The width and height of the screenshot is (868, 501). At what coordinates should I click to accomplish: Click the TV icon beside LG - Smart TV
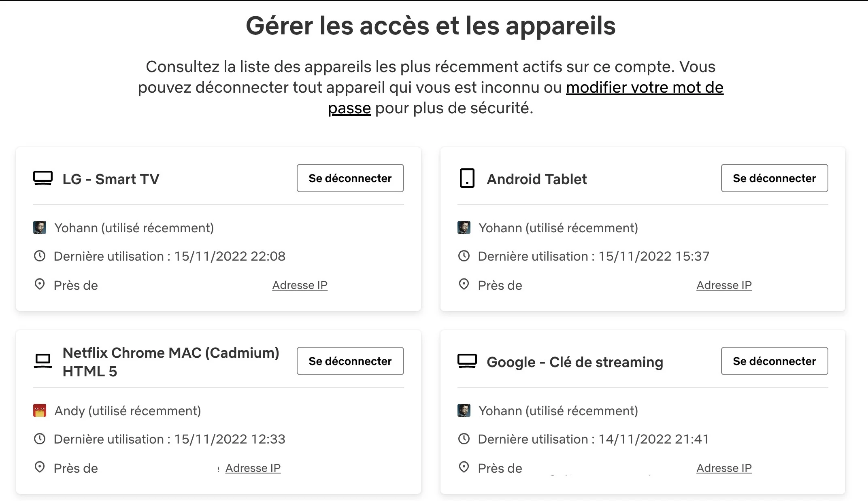43,178
